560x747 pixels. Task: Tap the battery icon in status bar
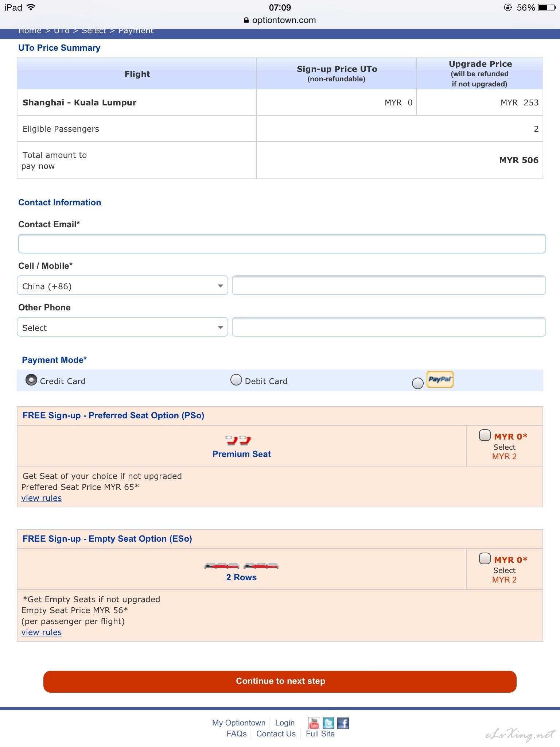click(547, 8)
